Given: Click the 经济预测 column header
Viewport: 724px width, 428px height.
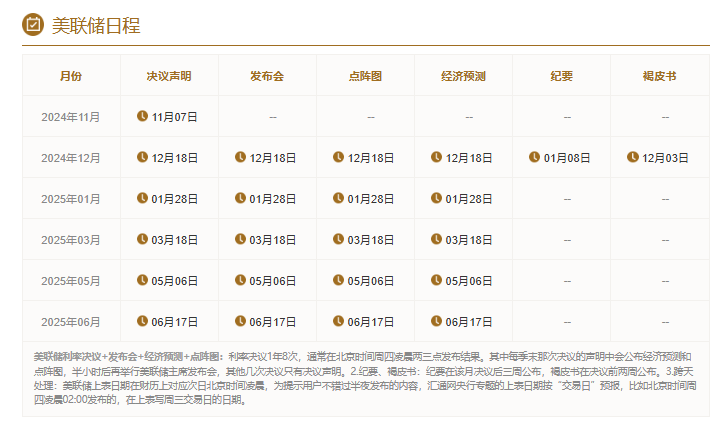Looking at the screenshot, I should 463,76.
